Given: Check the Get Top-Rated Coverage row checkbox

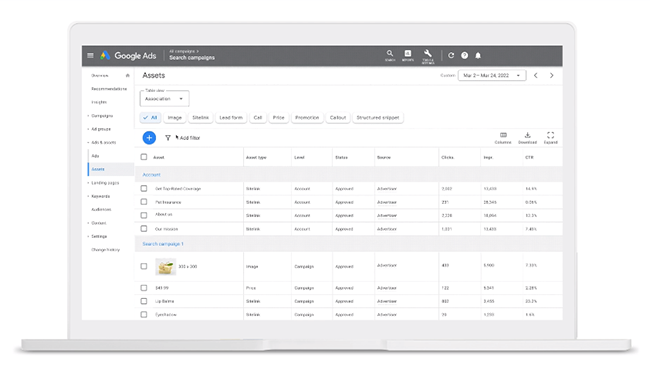Looking at the screenshot, I should tap(144, 189).
